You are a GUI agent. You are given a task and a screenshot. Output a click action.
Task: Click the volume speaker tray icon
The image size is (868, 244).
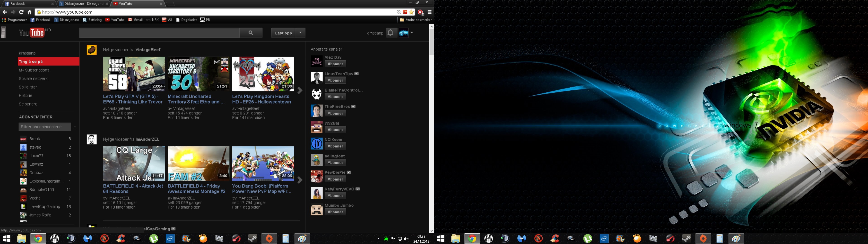click(406, 239)
